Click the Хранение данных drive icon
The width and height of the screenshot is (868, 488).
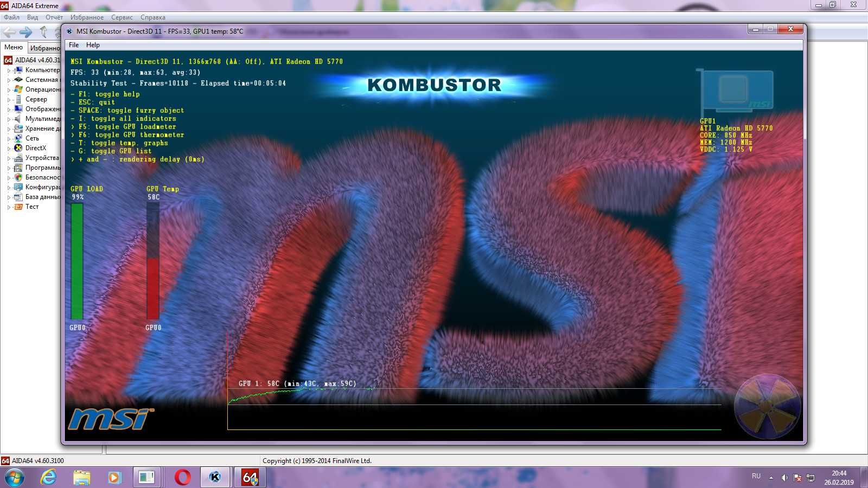pyautogui.click(x=18, y=129)
